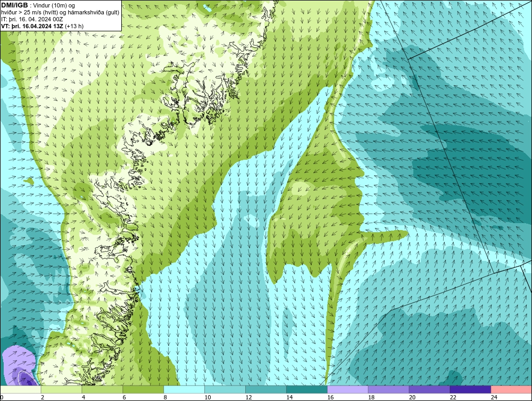Click the legend label '12'
This screenshot has width=532, height=401.
(248, 397)
